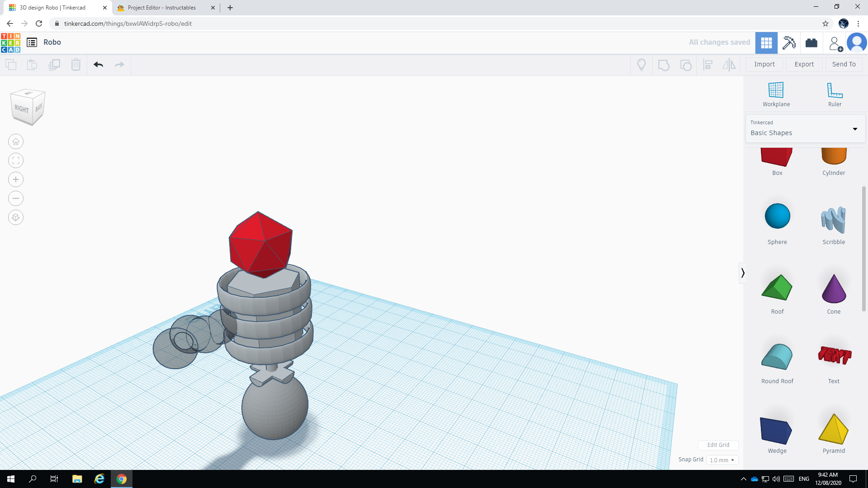Switch to 3D design Robo Tinkercad tab
The height and width of the screenshot is (488, 868).
tap(52, 8)
